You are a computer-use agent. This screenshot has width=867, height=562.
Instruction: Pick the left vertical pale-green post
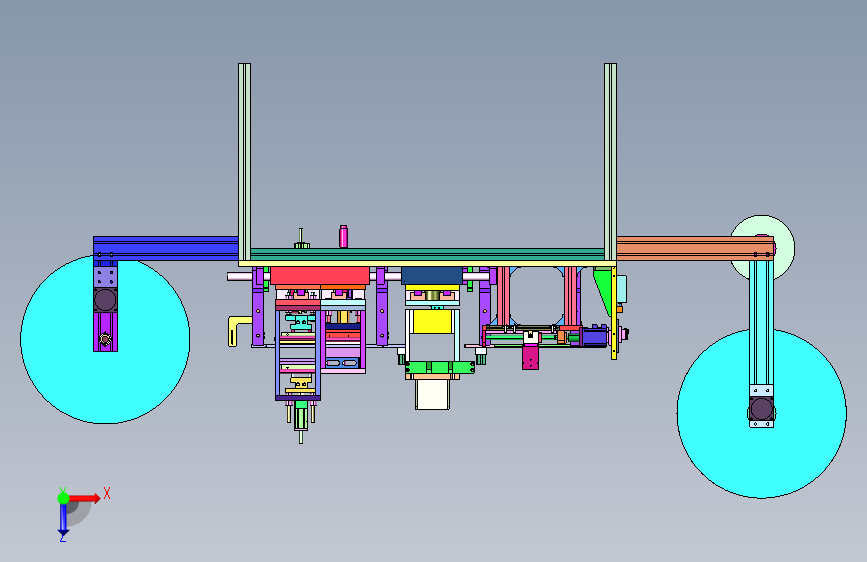(244, 162)
